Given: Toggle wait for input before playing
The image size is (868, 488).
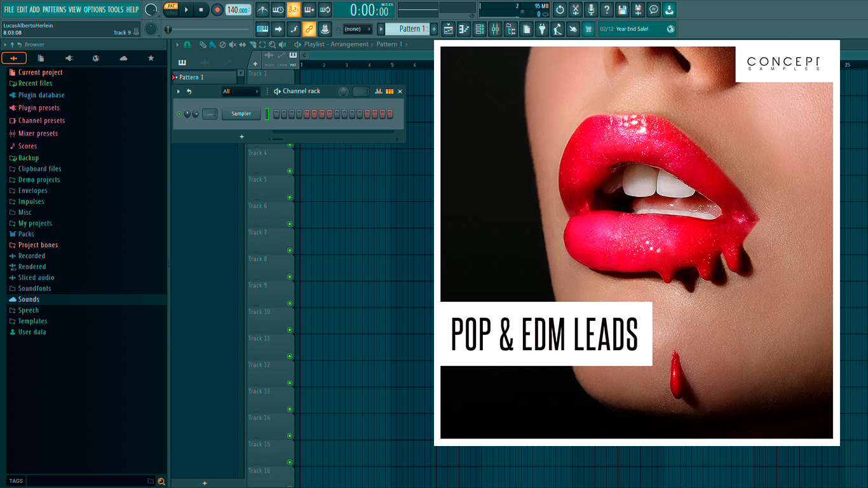Looking at the screenshot, I should click(278, 10).
